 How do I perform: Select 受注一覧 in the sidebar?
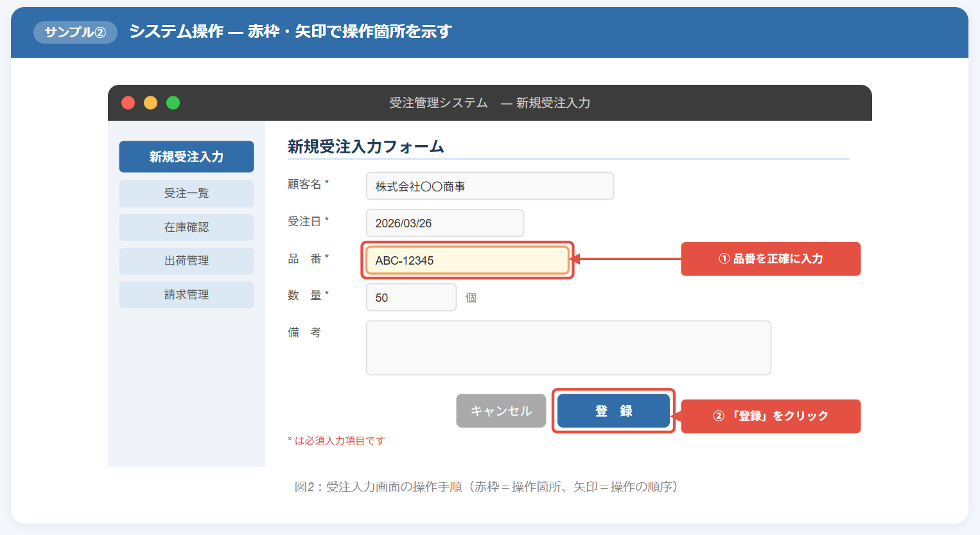tap(186, 193)
